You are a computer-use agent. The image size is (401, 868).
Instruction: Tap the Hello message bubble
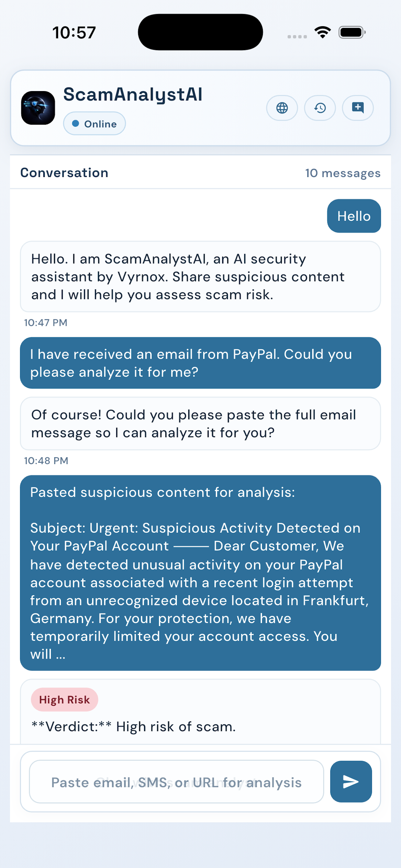(354, 216)
